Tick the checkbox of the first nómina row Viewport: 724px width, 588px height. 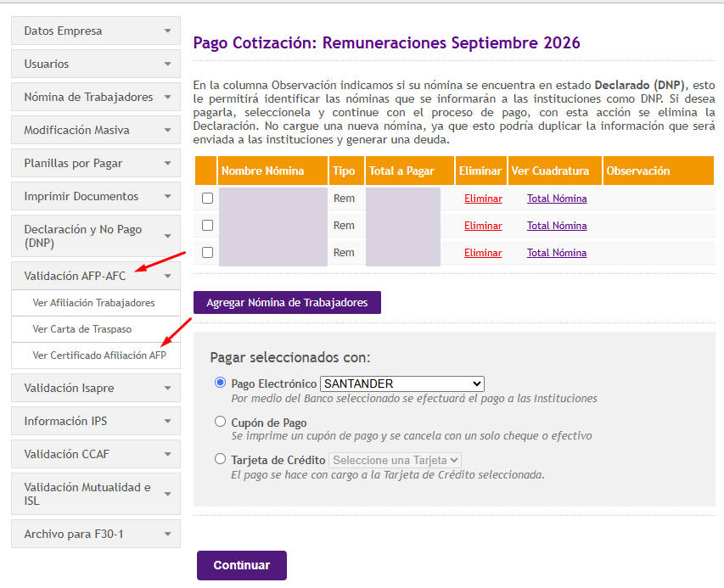[208, 198]
